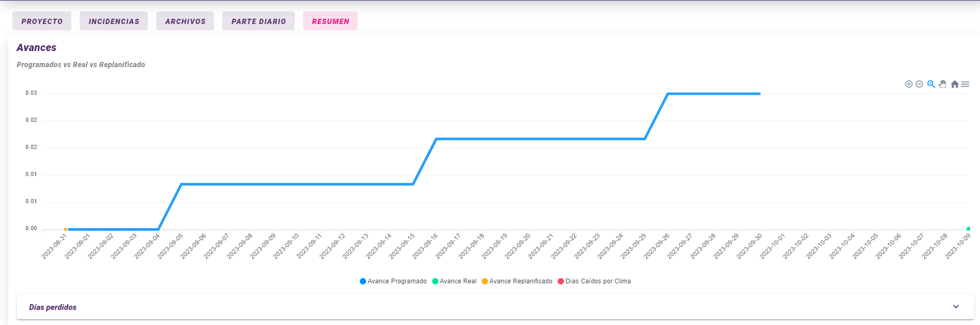980x325 pixels.
Task: Select the RESUMEN tab
Action: tap(330, 21)
